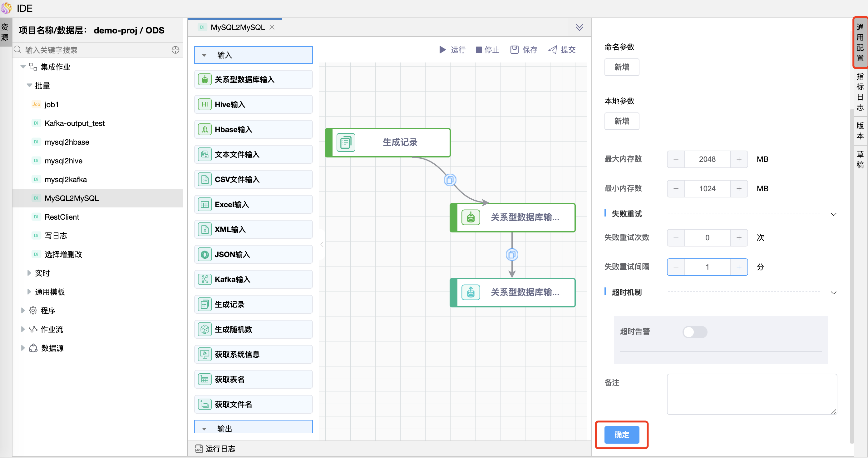The width and height of the screenshot is (868, 458).
Task: Save the job with the 保存 icon
Action: [x=523, y=50]
